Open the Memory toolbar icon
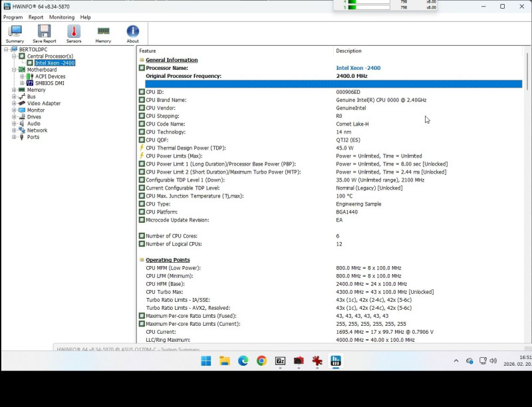Viewport: 532px width, 407px height. (x=103, y=33)
